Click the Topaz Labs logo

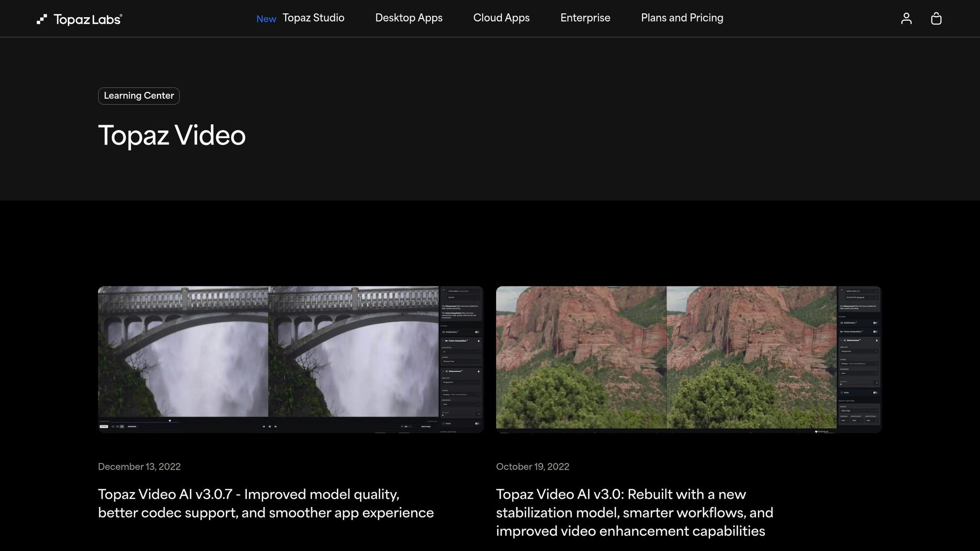tap(79, 19)
